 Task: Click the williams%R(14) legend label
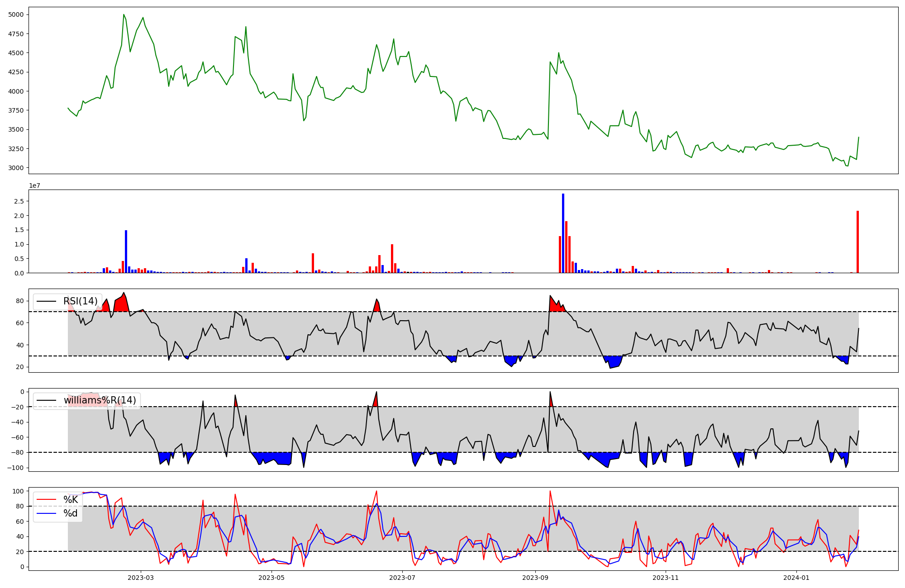tap(100, 400)
